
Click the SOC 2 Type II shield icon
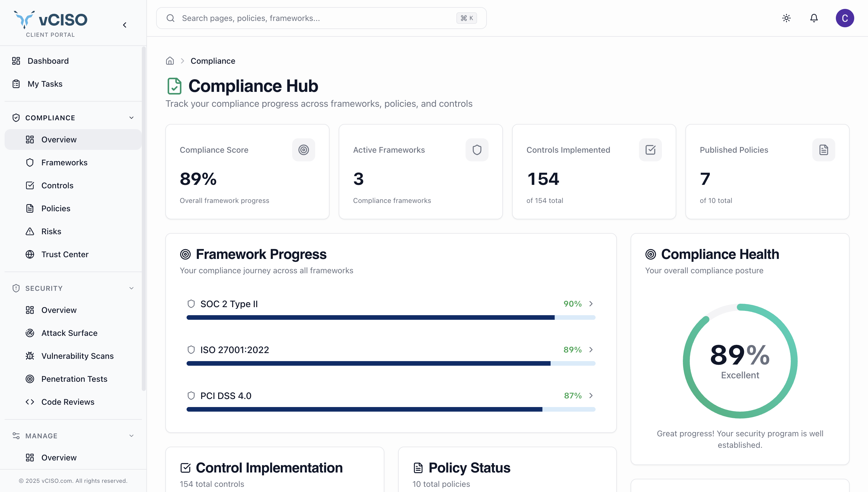click(191, 304)
